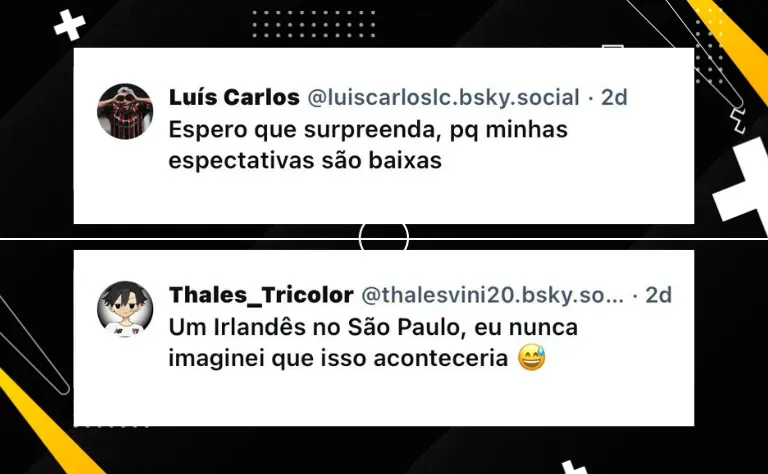
Task: Open Thales_Tricolor's anime avatar
Action: (125, 309)
